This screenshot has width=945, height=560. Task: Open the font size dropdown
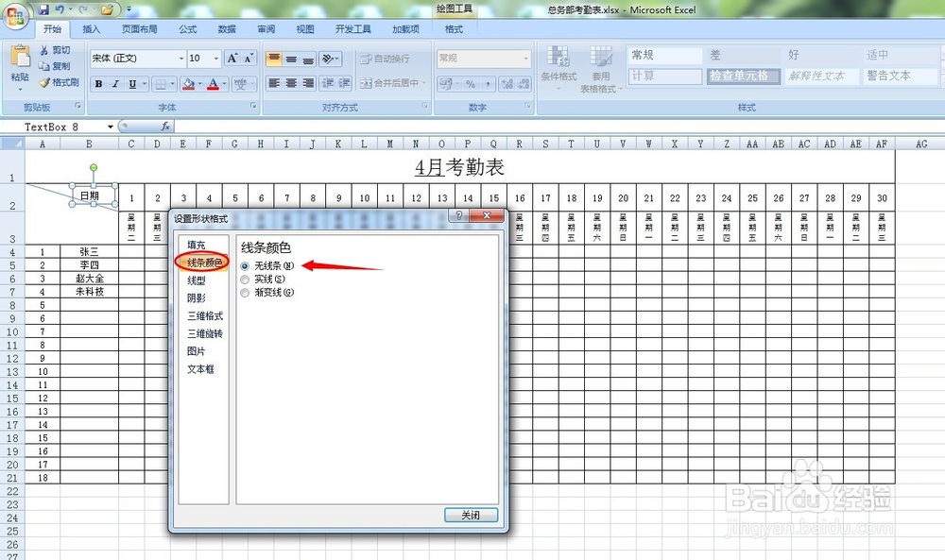coord(216,59)
